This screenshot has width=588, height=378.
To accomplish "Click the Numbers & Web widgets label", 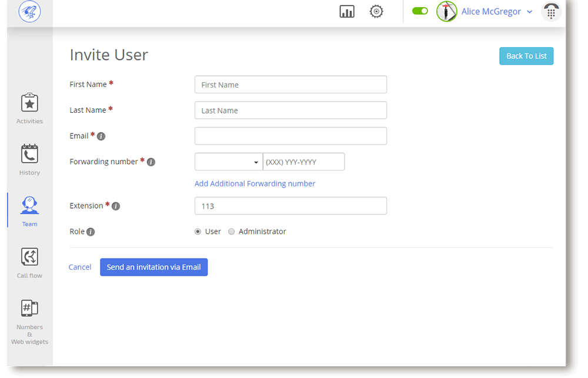I will pos(29,334).
